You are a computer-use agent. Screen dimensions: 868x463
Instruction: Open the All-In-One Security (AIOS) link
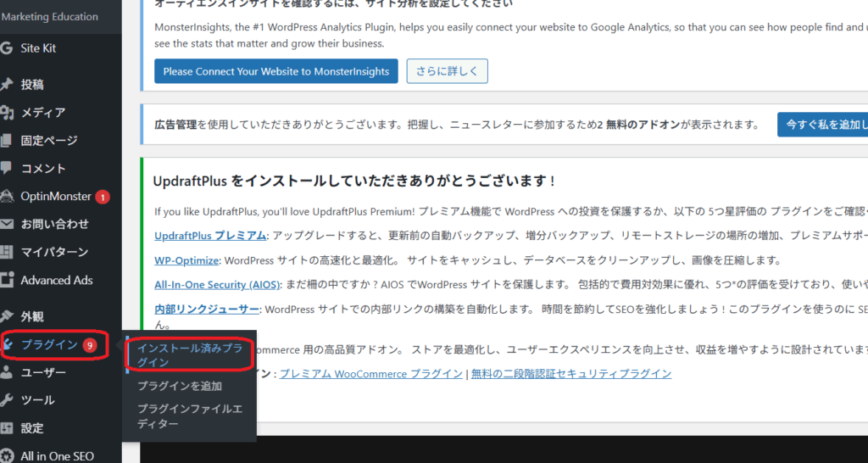[x=218, y=285]
